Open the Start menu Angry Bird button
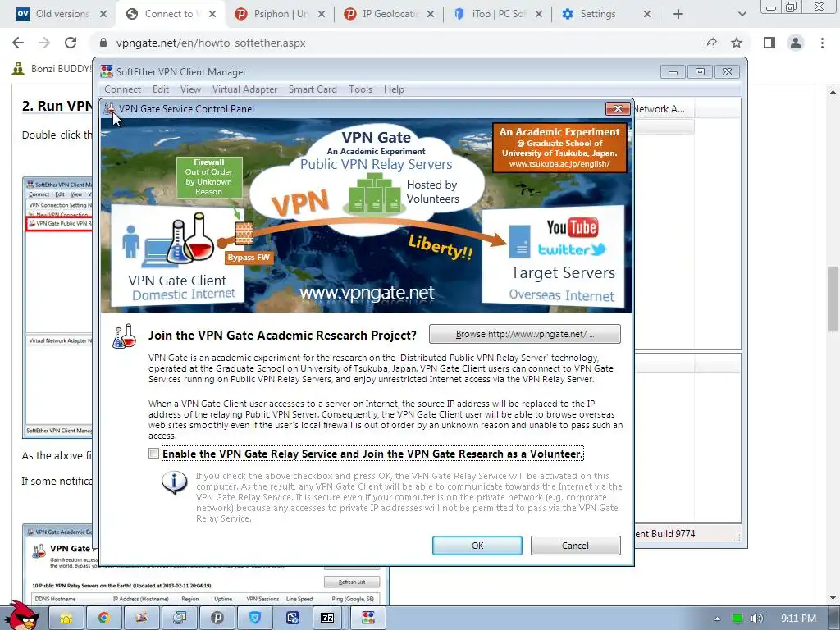Image resolution: width=840 pixels, height=630 pixels. pos(21,616)
